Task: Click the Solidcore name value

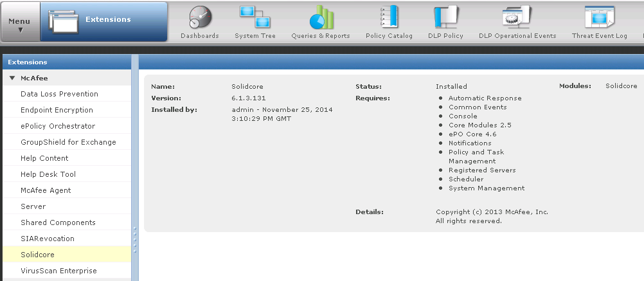Action: (x=247, y=86)
